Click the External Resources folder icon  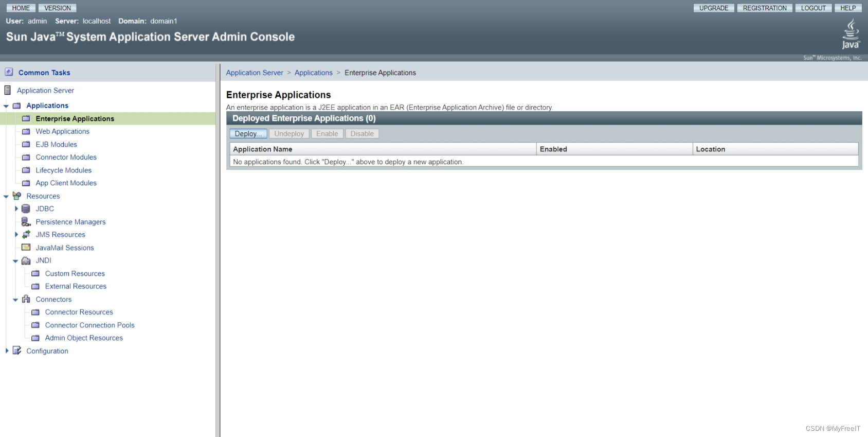click(x=35, y=286)
